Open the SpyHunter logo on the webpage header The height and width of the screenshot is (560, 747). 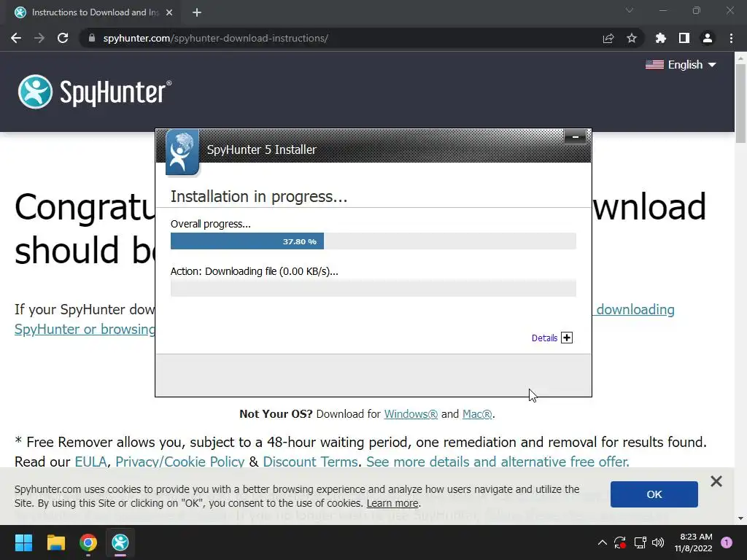click(x=94, y=91)
